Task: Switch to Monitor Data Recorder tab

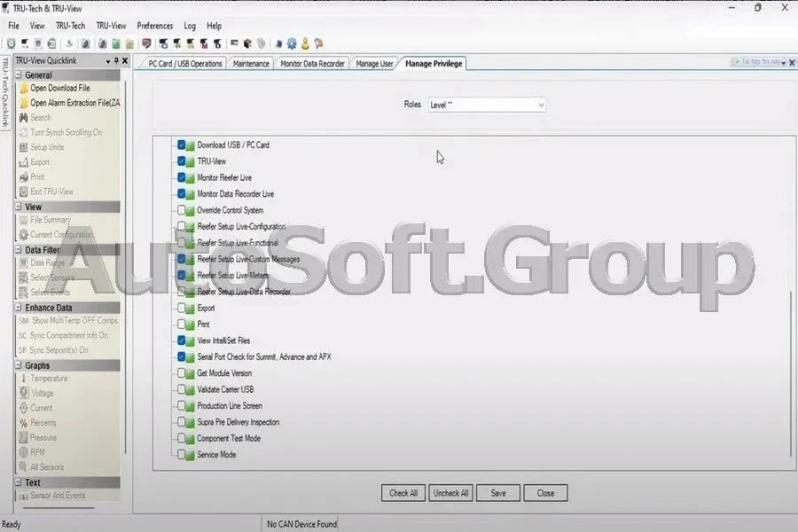Action: [x=312, y=64]
